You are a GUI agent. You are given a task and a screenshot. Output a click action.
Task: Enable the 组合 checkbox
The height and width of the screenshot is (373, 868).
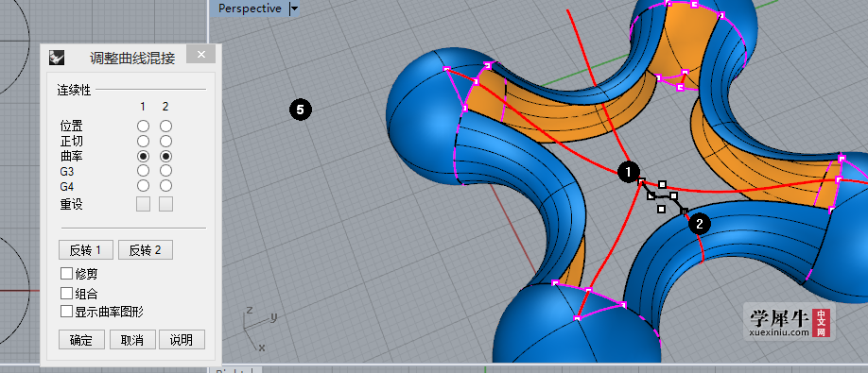[66, 293]
